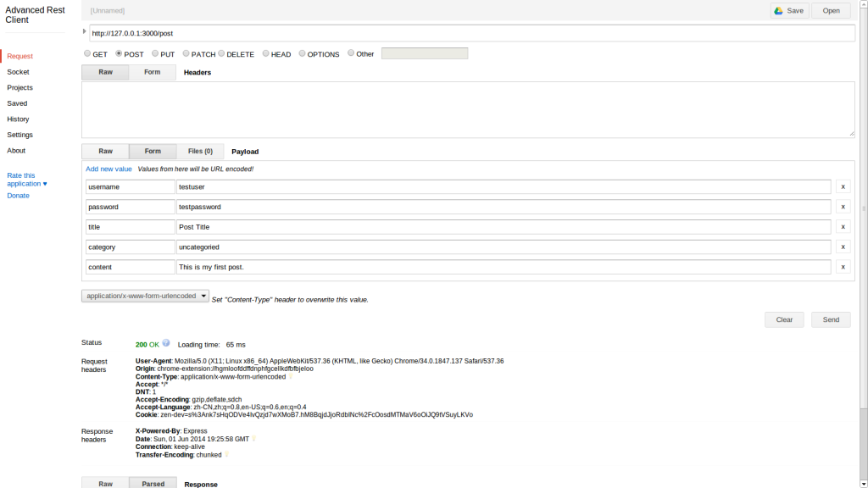868x488 pixels.
Task: Delete the title form row
Action: [843, 227]
